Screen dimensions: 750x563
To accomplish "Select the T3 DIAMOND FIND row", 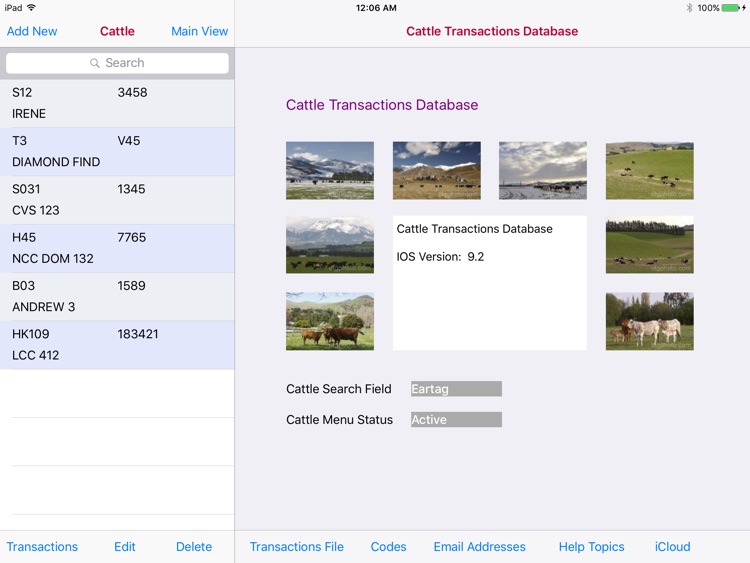I will tap(117, 152).
